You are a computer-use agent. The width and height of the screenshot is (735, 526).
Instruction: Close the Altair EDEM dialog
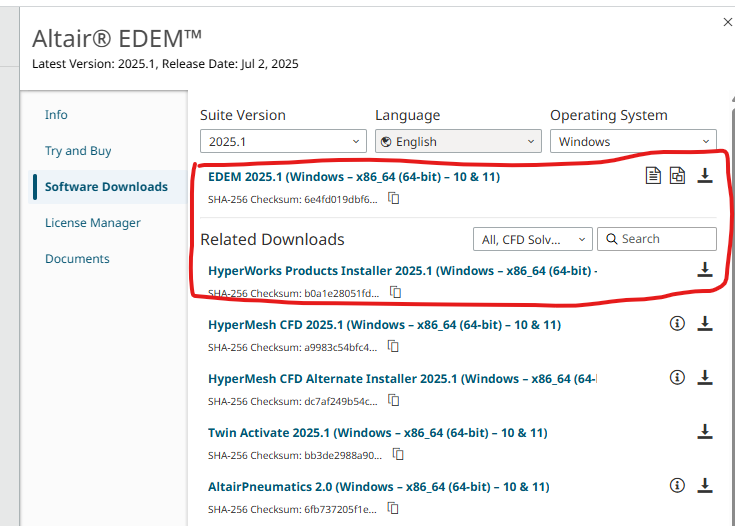click(728, 22)
